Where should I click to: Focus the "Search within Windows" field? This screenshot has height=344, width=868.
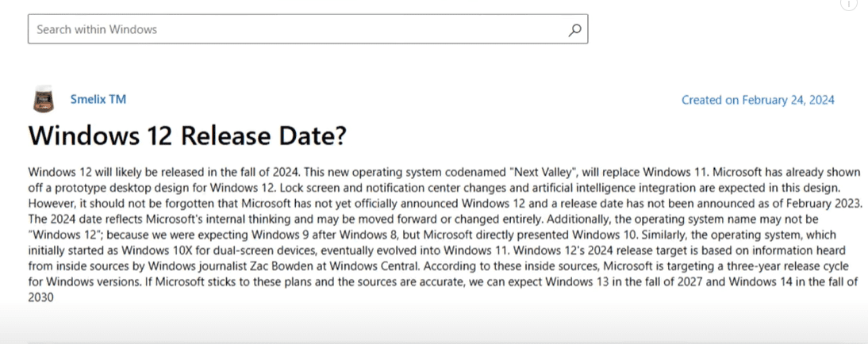click(294, 30)
